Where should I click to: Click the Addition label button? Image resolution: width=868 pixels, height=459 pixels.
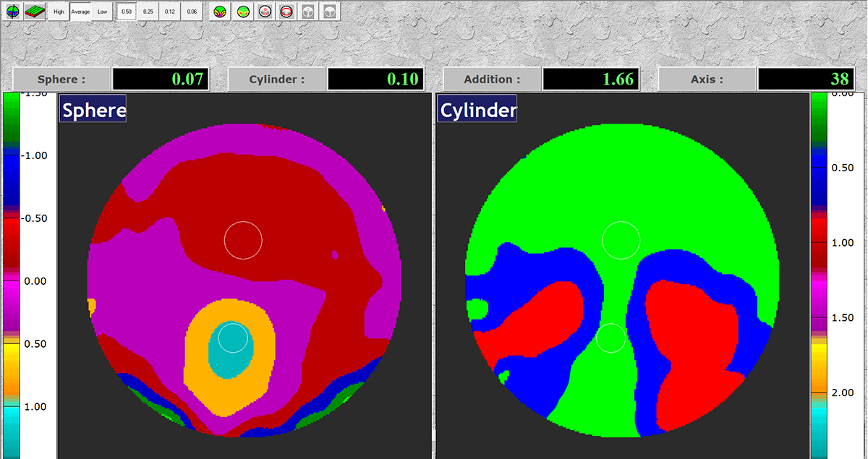492,80
